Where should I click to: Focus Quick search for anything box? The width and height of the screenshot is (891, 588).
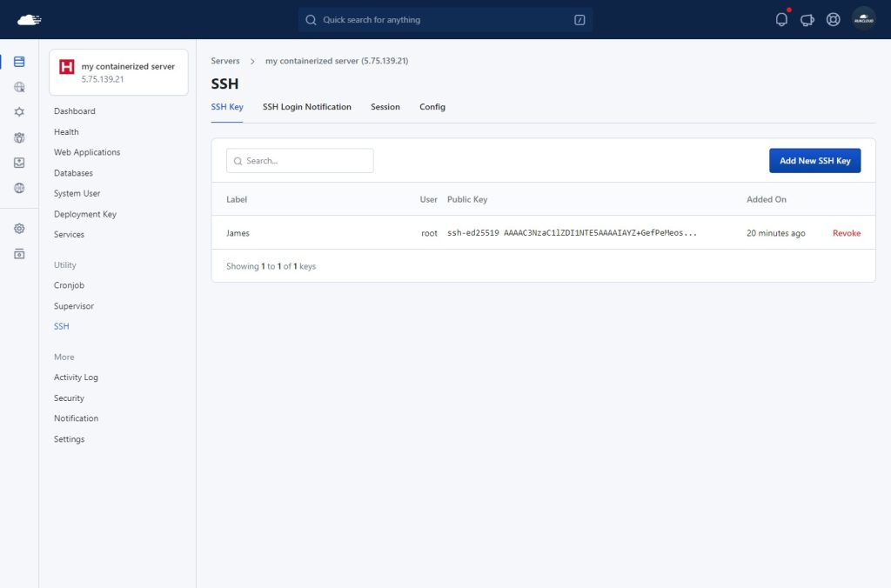445,20
